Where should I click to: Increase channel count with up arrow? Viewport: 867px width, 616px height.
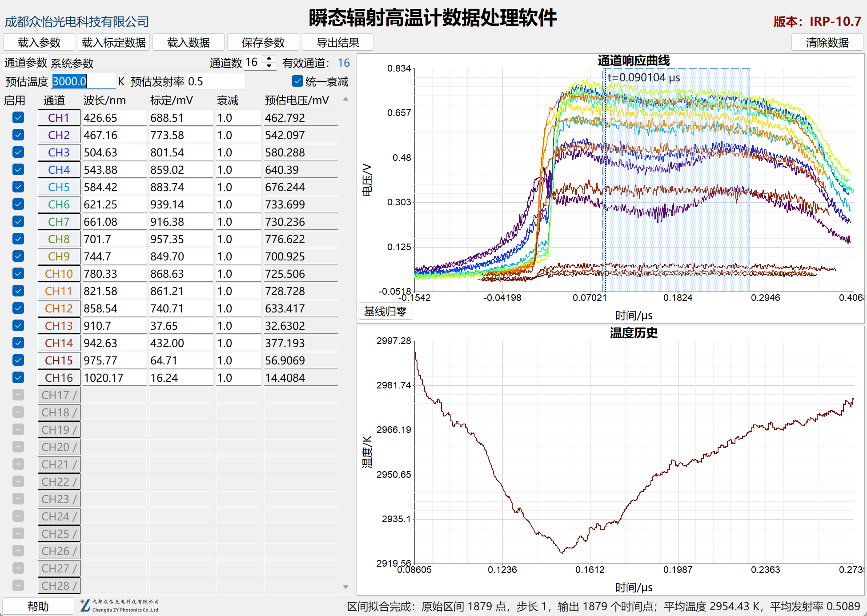pos(269,59)
